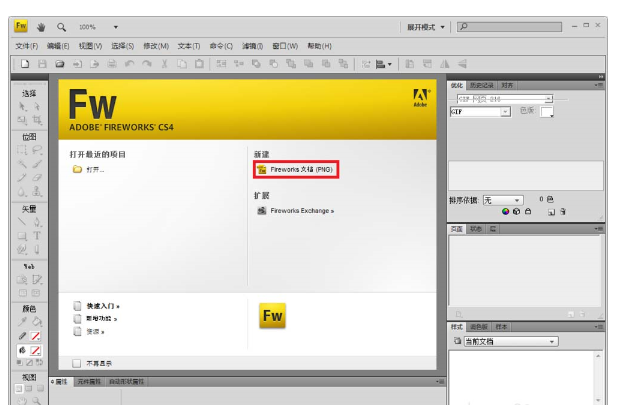Click the Export toolbar icon
The width and height of the screenshot is (624, 407).
point(95,64)
